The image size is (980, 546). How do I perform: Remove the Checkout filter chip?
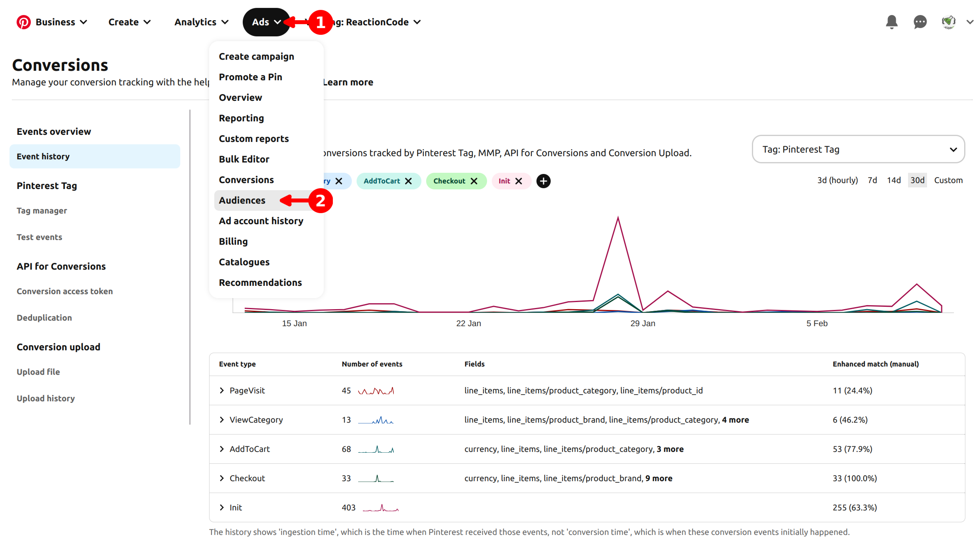point(474,181)
